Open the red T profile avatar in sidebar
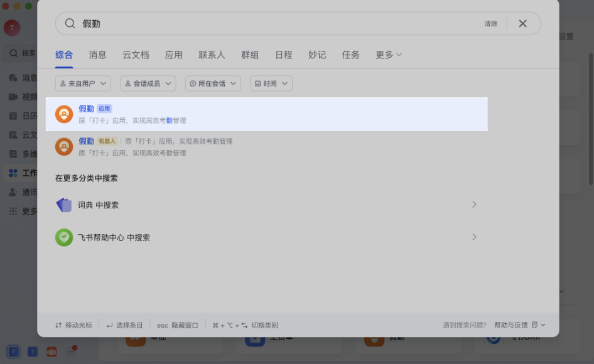 (x=12, y=28)
